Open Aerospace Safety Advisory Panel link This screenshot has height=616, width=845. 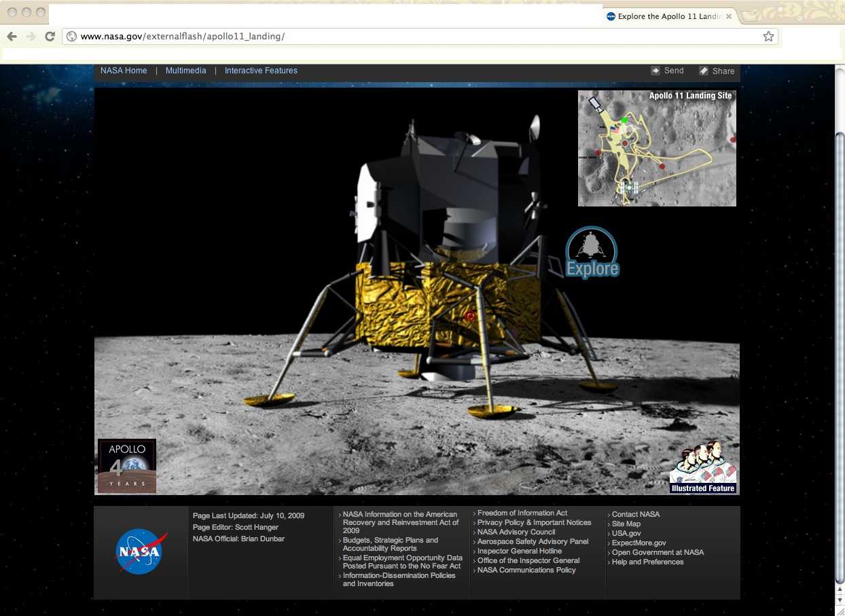pyautogui.click(x=533, y=541)
